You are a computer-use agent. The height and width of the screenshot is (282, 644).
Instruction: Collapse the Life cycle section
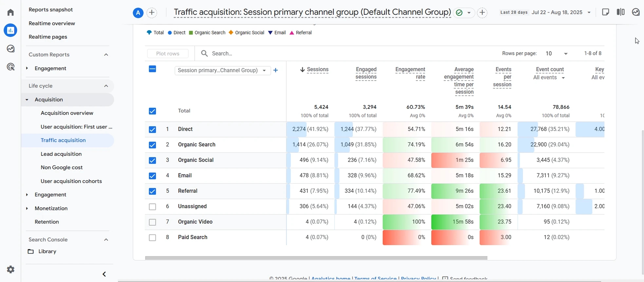pos(106,86)
